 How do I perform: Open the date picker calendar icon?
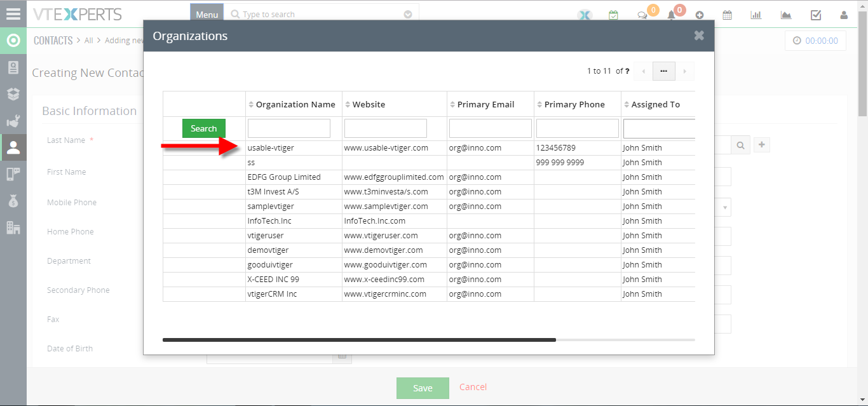point(342,357)
